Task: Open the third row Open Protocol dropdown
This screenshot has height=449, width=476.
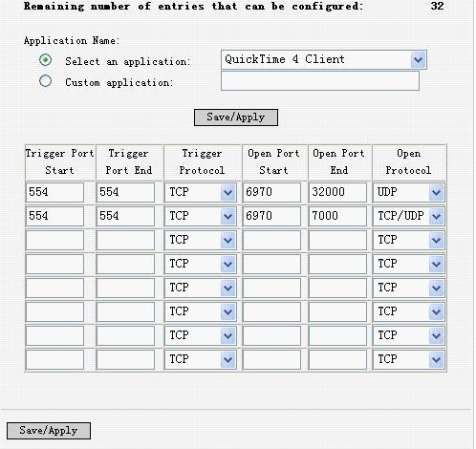Action: click(x=409, y=240)
